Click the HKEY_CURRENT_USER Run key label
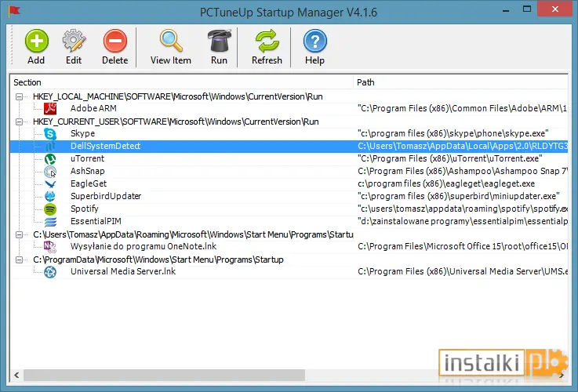 pyautogui.click(x=176, y=122)
